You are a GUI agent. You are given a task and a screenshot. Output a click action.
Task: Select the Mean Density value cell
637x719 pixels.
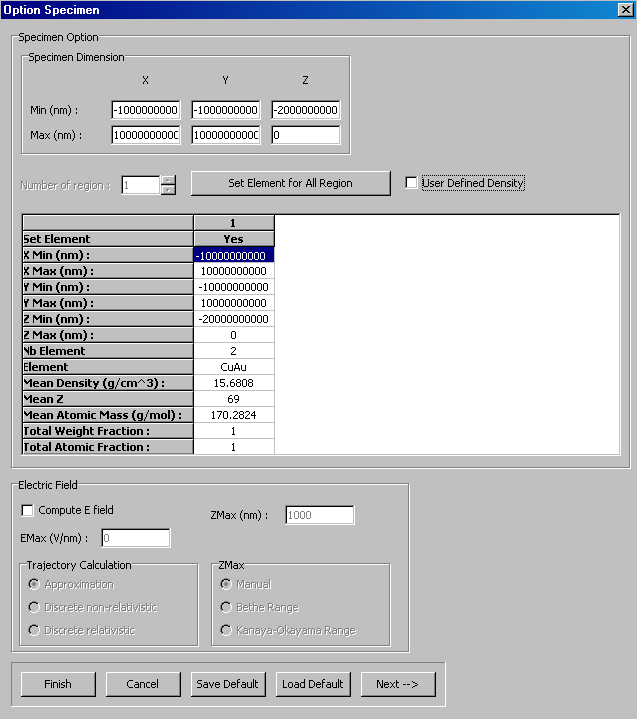(x=233, y=383)
